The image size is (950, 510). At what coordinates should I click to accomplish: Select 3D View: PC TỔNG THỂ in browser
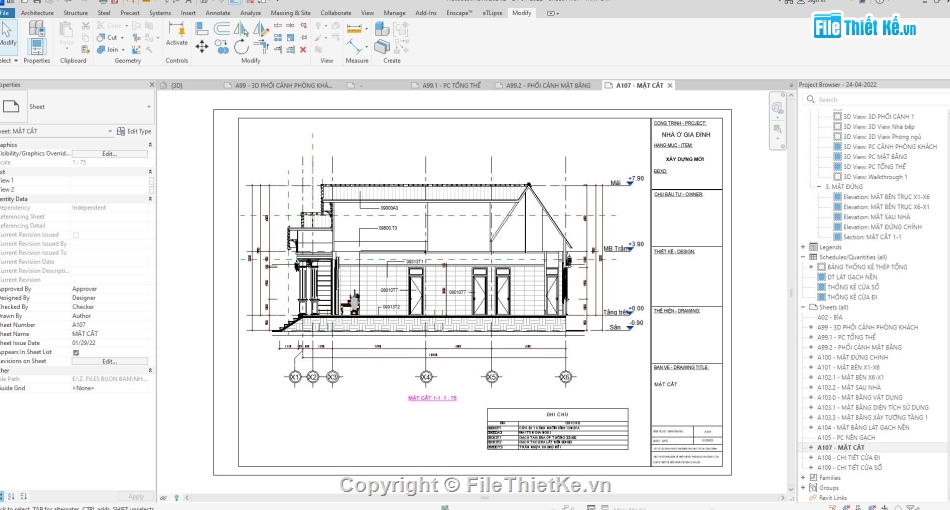874,167
